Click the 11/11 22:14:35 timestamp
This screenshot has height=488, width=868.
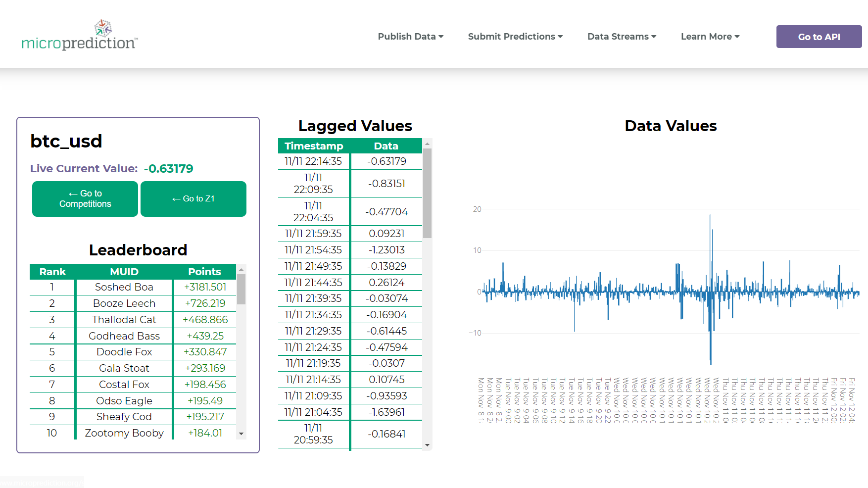coord(313,161)
